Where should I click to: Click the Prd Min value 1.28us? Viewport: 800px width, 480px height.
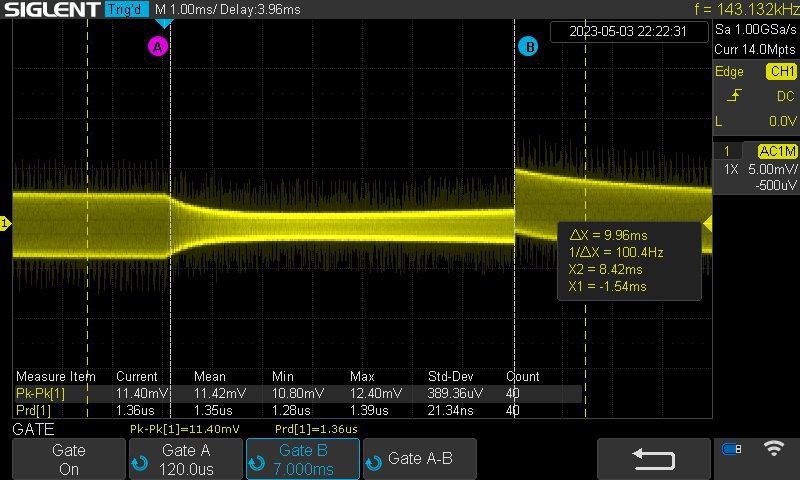click(x=291, y=410)
